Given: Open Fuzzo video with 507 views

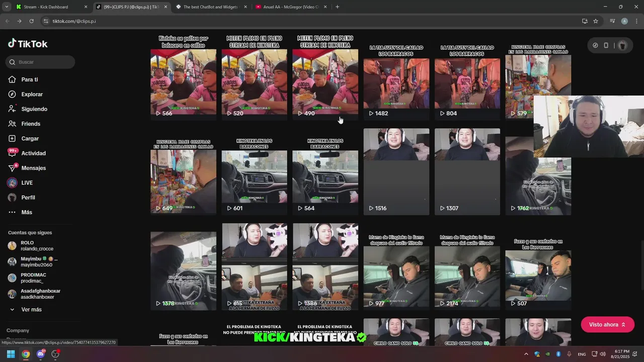Looking at the screenshot, I should pos(538,266).
